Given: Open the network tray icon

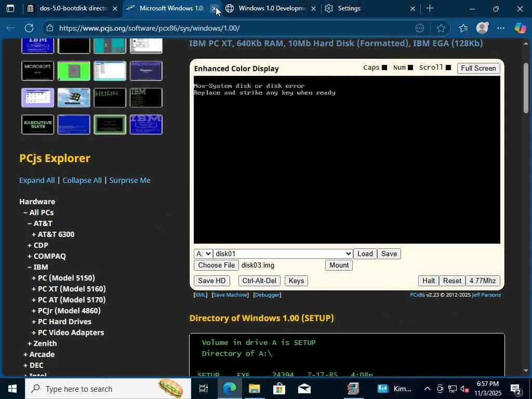Looking at the screenshot, I should click(453, 389).
